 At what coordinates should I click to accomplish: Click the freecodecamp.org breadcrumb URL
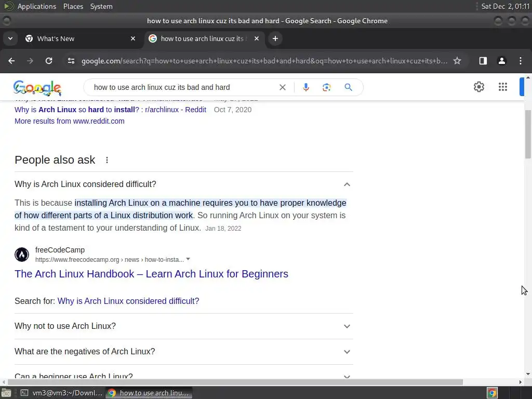[110, 260]
